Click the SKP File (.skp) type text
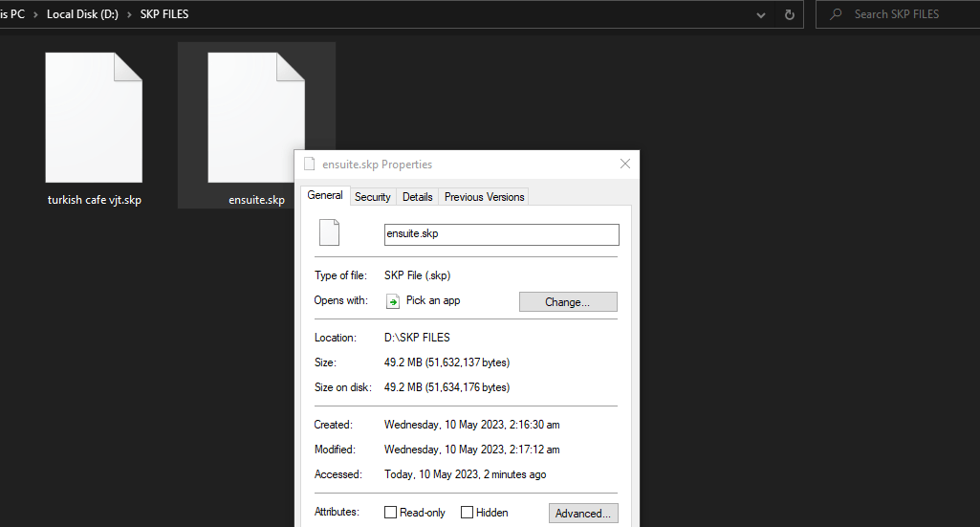Viewport: 980px width, 527px height. coord(418,275)
